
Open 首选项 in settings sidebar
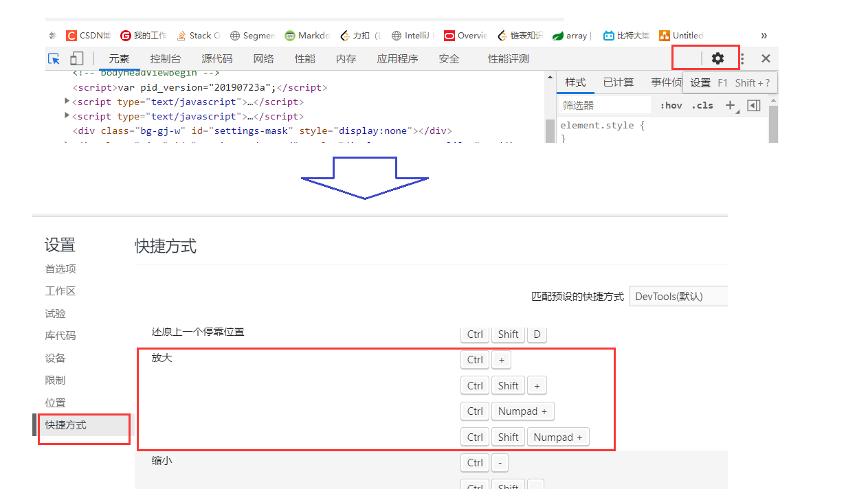pyautogui.click(x=60, y=269)
